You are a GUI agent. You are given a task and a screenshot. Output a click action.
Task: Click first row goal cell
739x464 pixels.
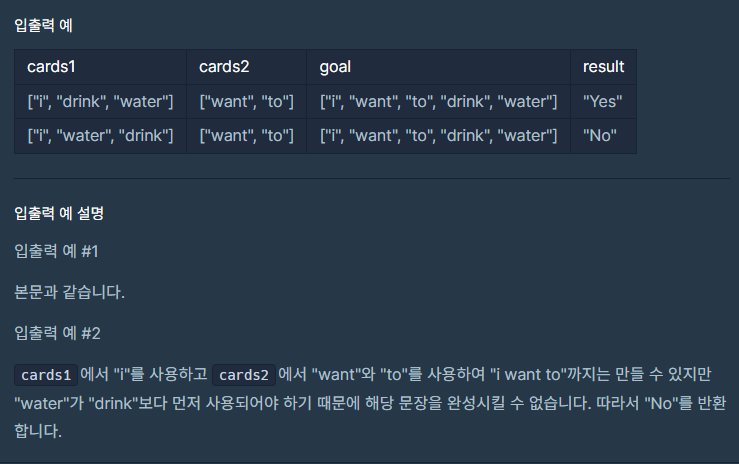tap(438, 102)
